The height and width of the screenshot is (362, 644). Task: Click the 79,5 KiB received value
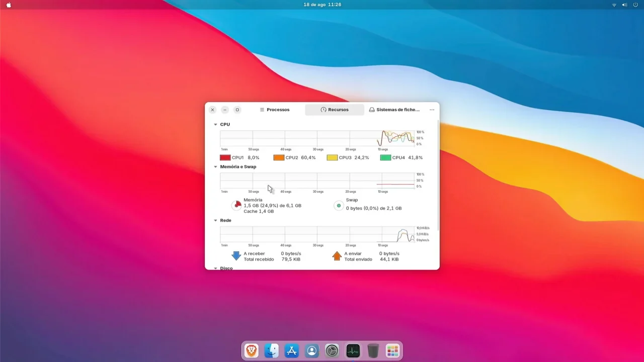pos(290,259)
